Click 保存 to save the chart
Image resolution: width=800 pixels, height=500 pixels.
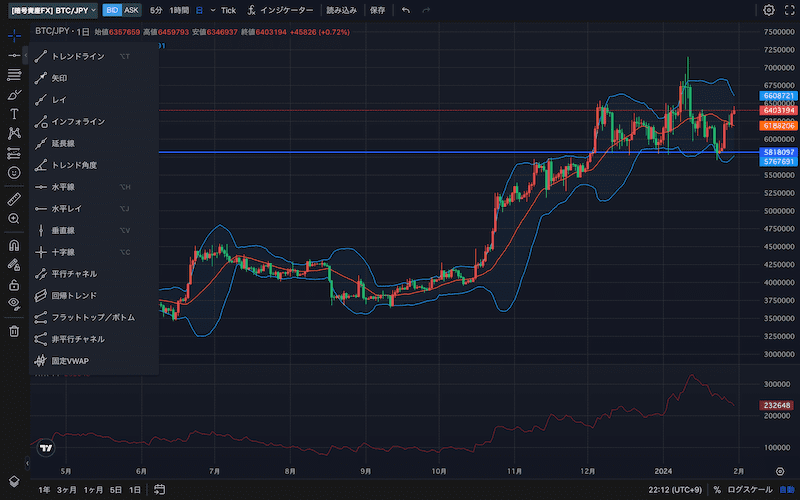[378, 10]
